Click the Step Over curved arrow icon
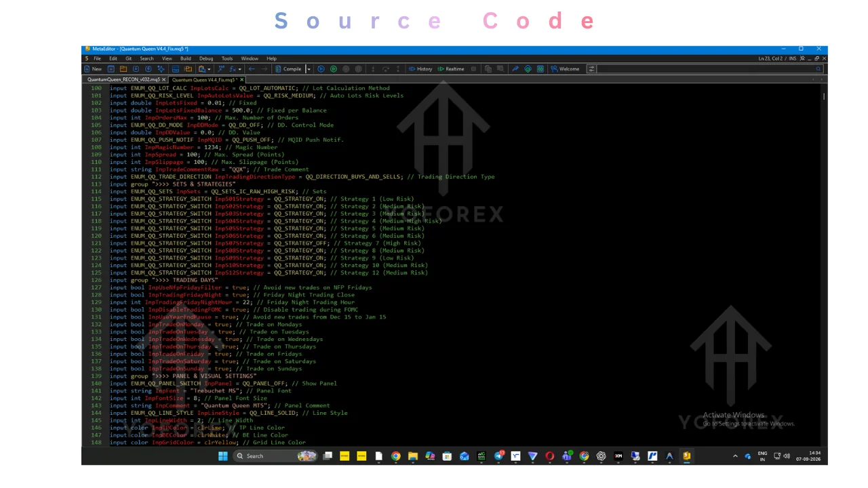This screenshot has width=868, height=488. click(385, 68)
